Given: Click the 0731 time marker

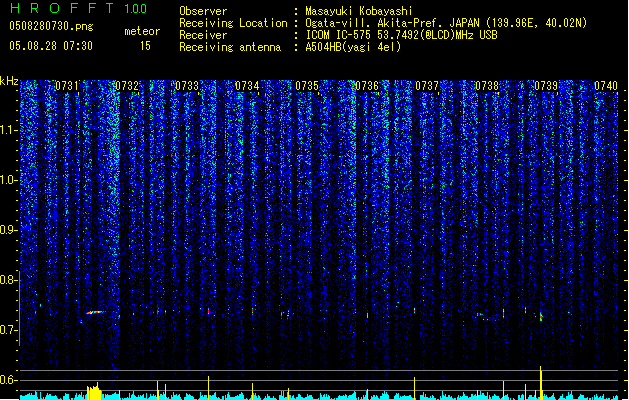Looking at the screenshot, I should pyautogui.click(x=67, y=86).
